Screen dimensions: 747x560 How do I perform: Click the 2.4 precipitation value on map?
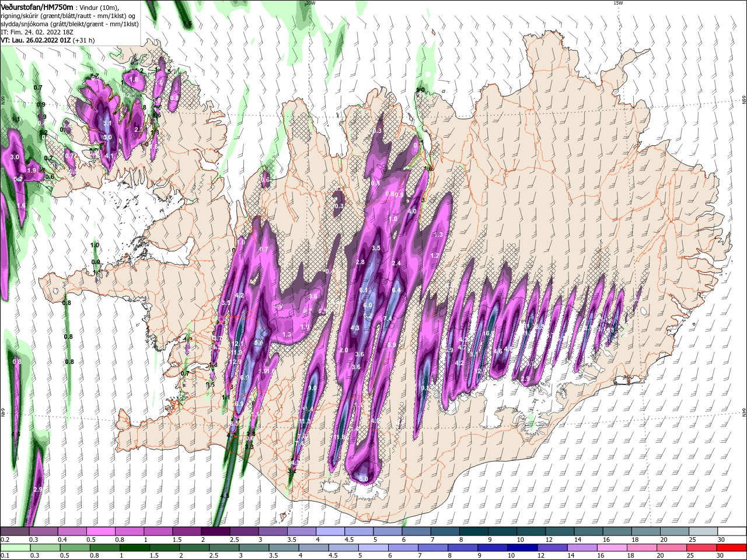[x=396, y=263]
